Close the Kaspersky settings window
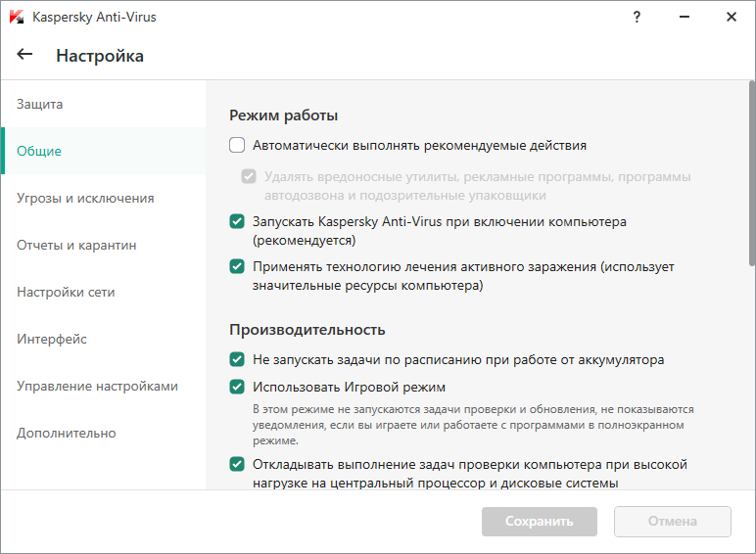Screen dimensions: 756x554 click(731, 17)
